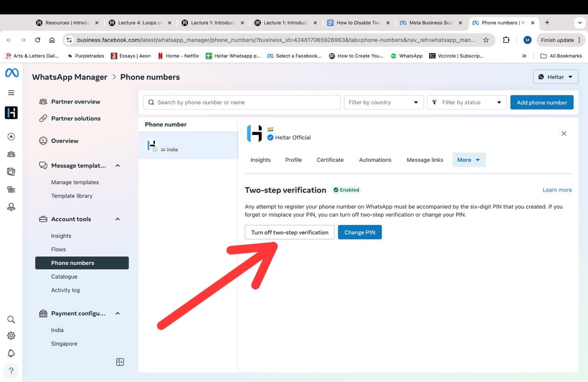The height and width of the screenshot is (382, 588).
Task: Click Turn off two-step verification button
Action: (x=290, y=232)
